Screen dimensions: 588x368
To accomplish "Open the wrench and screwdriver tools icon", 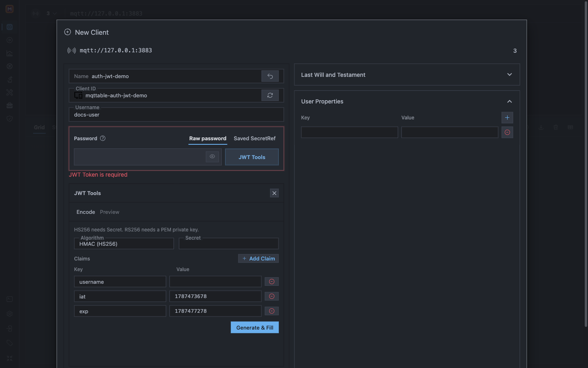I will coord(9,92).
